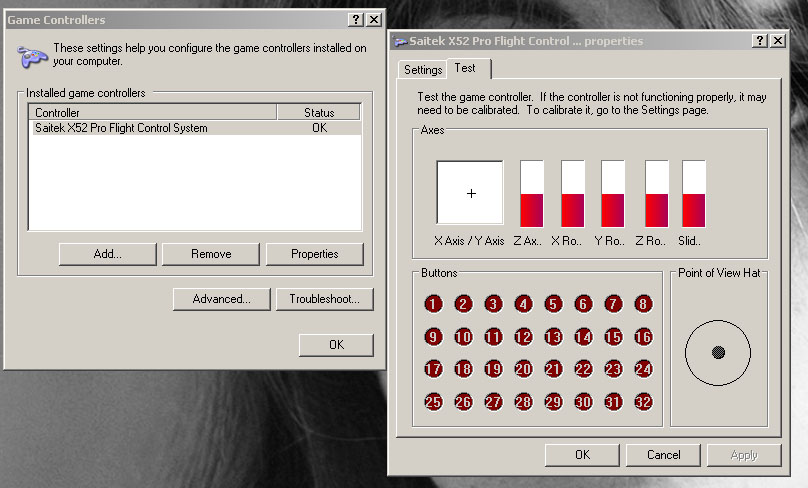The height and width of the screenshot is (488, 808).
Task: Click button indicator 1 in Buttons group
Action: pyautogui.click(x=433, y=304)
